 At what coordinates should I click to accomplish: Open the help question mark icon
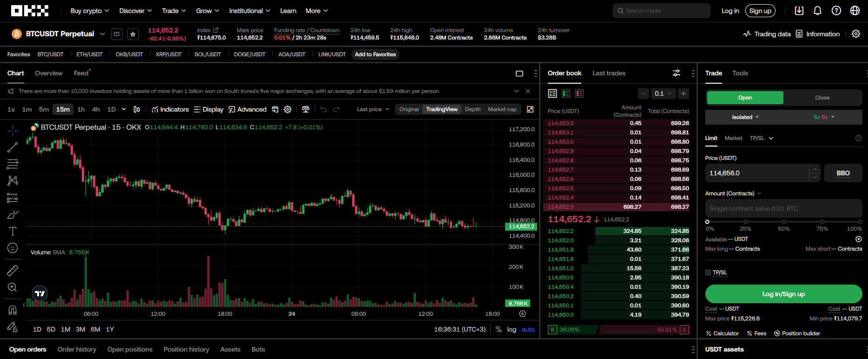click(836, 11)
